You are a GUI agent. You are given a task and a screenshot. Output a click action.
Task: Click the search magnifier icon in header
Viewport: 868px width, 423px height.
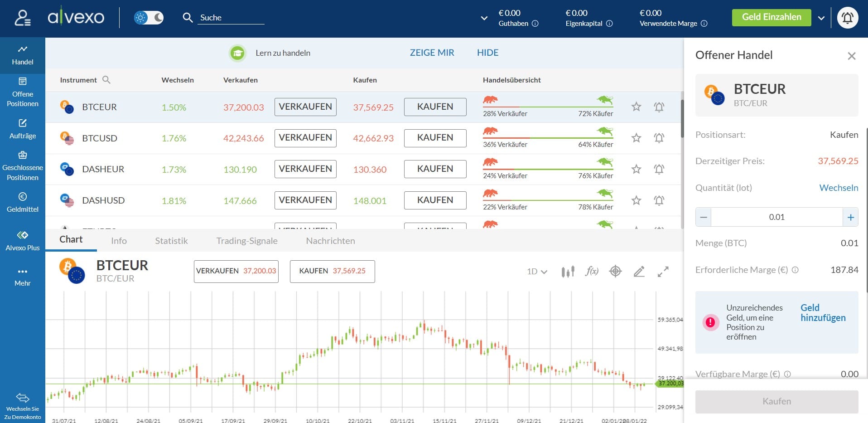tap(188, 18)
